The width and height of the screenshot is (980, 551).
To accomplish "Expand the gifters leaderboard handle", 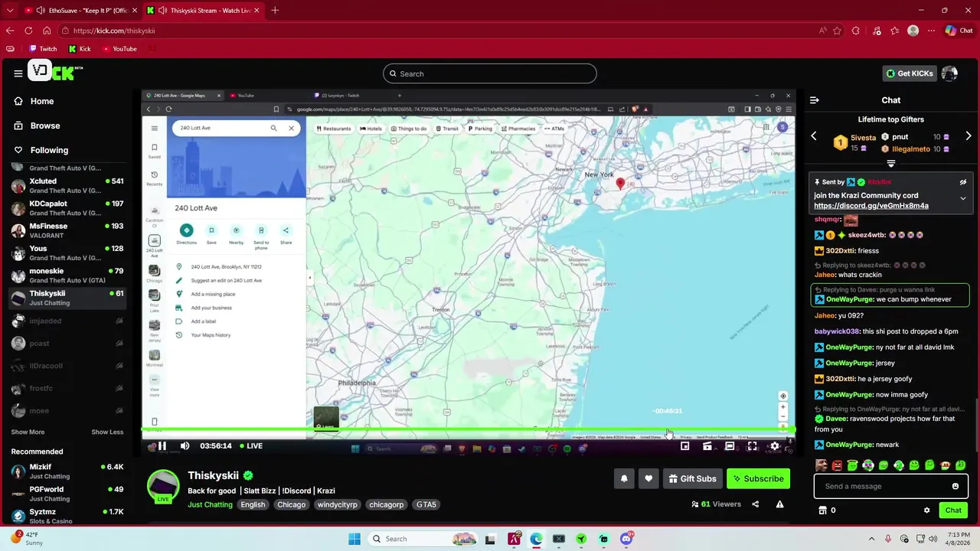I will [x=890, y=164].
